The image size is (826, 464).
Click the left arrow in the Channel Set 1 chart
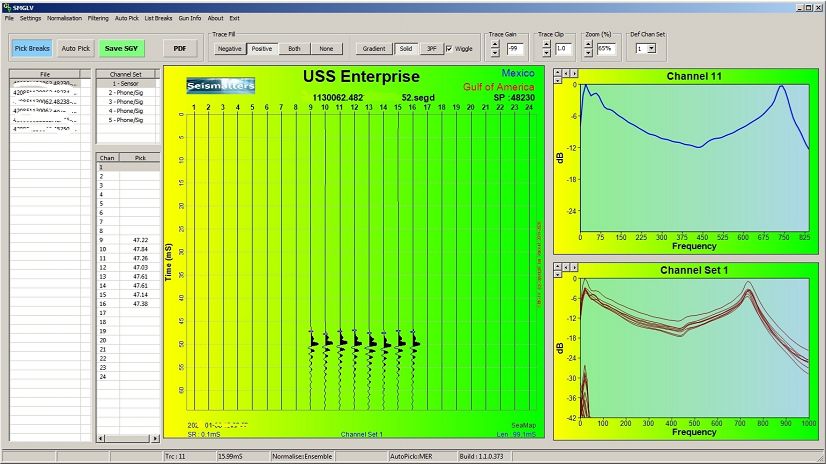pyautogui.click(x=566, y=268)
